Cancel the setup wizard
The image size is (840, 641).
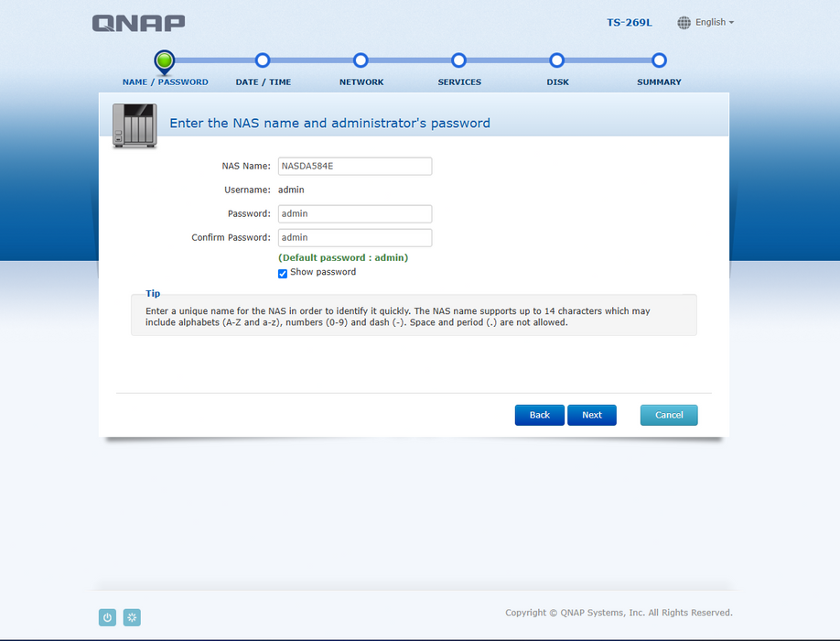pos(668,415)
